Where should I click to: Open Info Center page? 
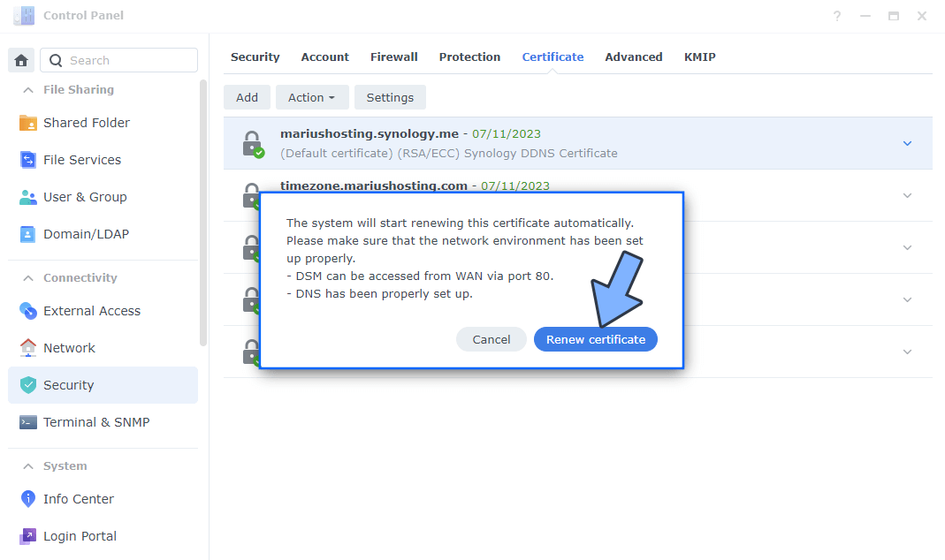79,498
